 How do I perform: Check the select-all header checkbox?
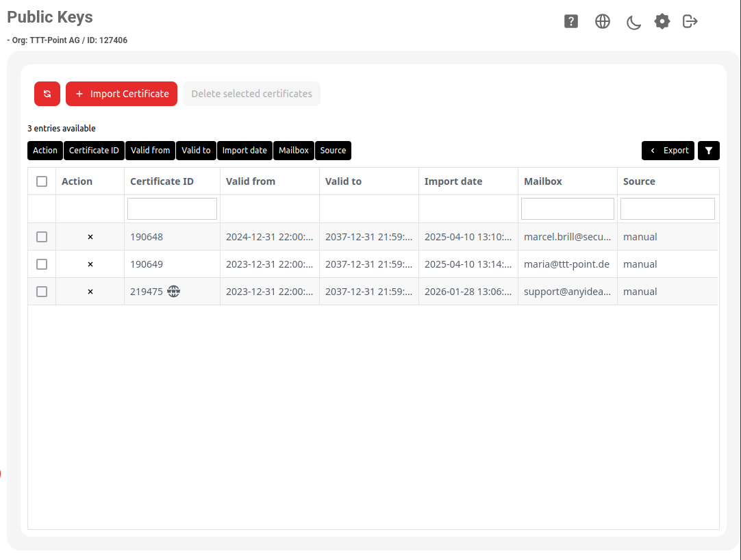[42, 181]
